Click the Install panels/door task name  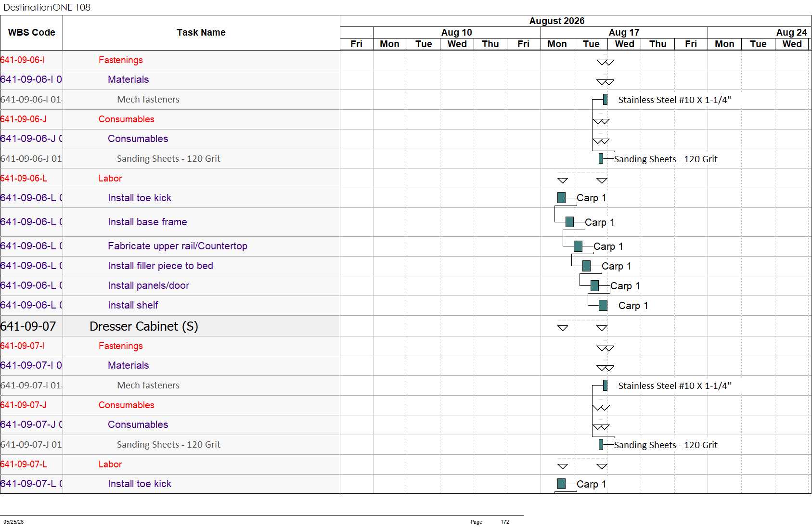(x=148, y=286)
